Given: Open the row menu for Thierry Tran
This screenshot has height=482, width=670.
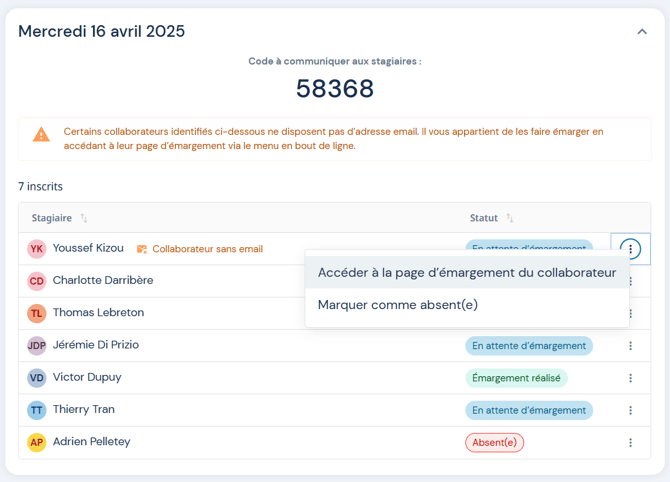Looking at the screenshot, I should coord(630,410).
